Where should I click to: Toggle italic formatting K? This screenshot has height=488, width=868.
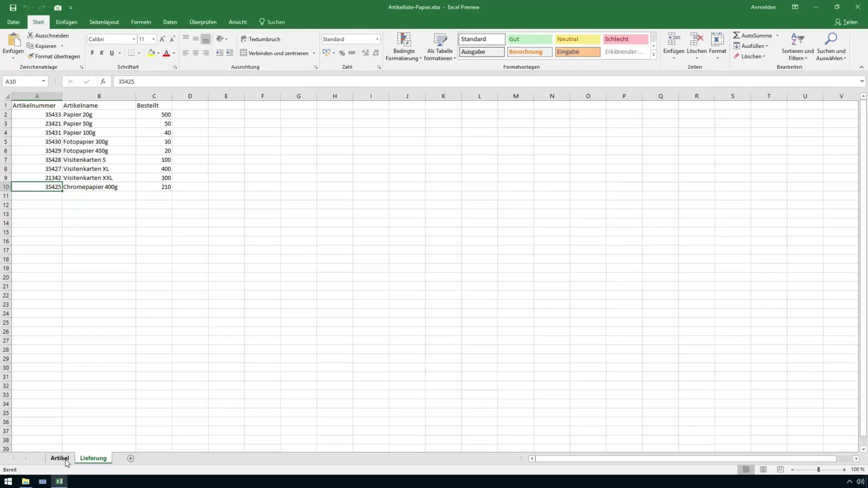(102, 53)
